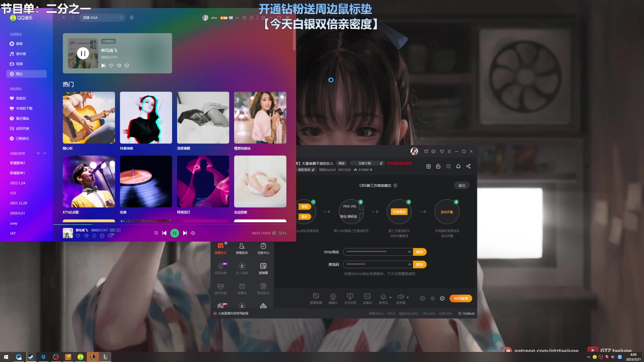Pause the song with the green player button
This screenshot has height=362, width=644.
click(x=174, y=233)
